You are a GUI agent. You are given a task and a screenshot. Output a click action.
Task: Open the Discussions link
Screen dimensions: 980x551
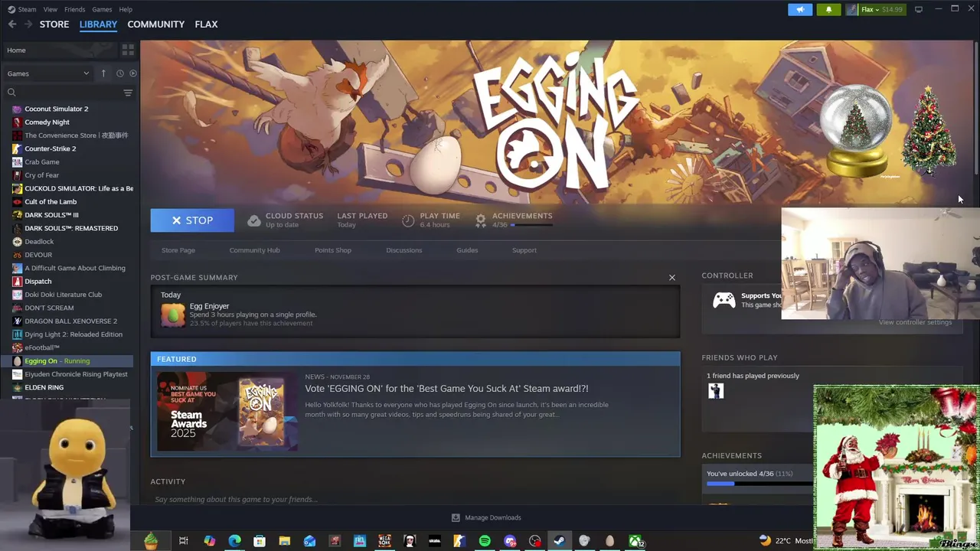403,250
